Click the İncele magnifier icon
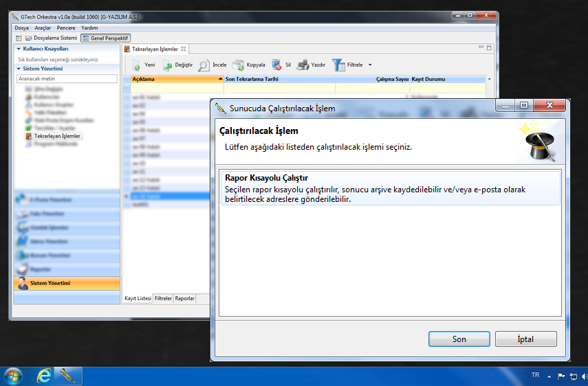 pyautogui.click(x=204, y=65)
